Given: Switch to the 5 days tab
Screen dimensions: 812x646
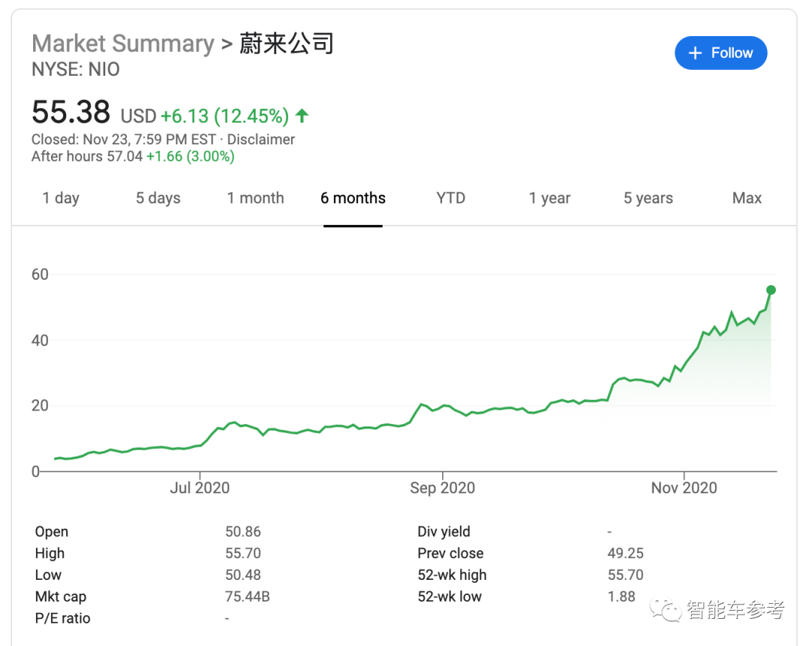Looking at the screenshot, I should tap(158, 199).
